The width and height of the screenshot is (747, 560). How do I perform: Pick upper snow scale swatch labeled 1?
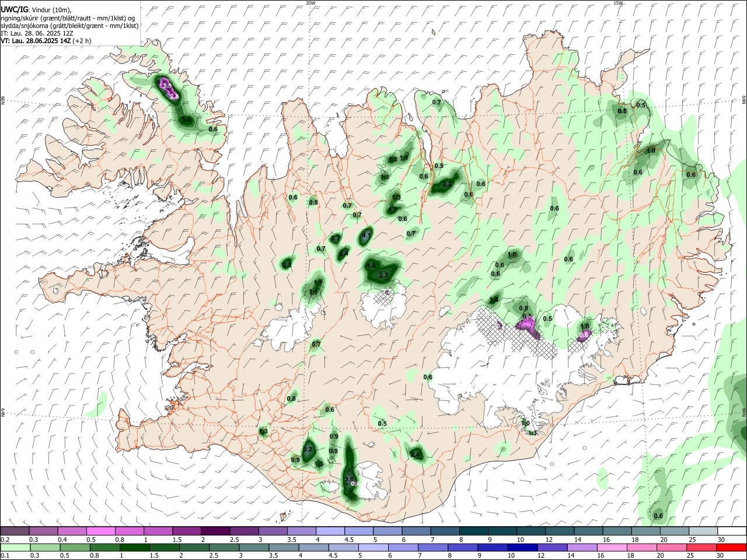click(158, 531)
